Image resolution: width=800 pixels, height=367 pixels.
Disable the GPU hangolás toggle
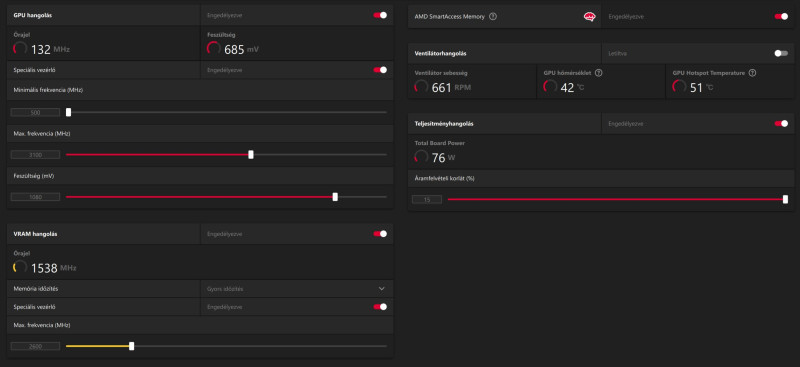[x=380, y=15]
